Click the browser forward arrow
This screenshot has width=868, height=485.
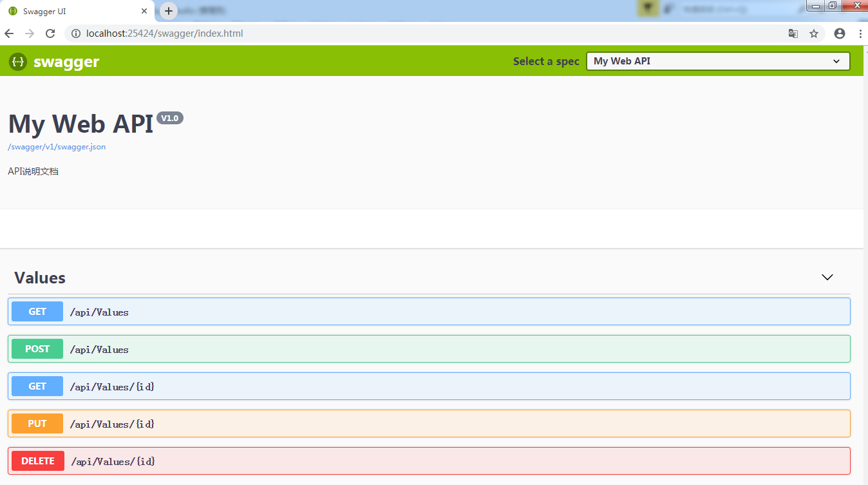click(x=30, y=33)
